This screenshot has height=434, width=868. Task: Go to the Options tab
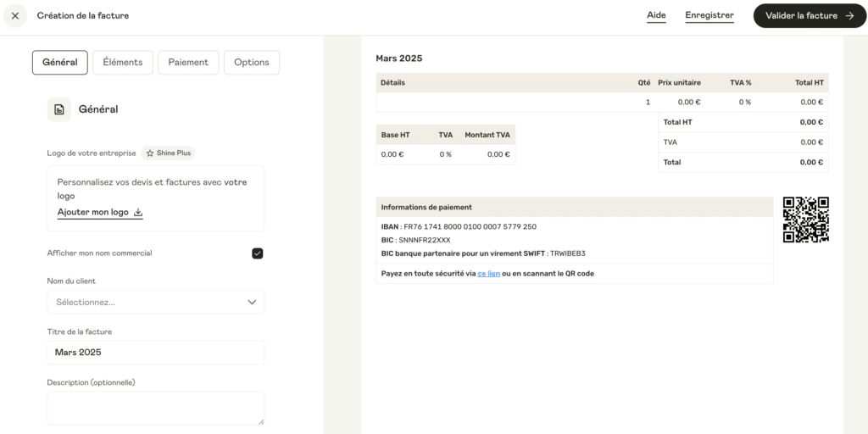click(251, 63)
